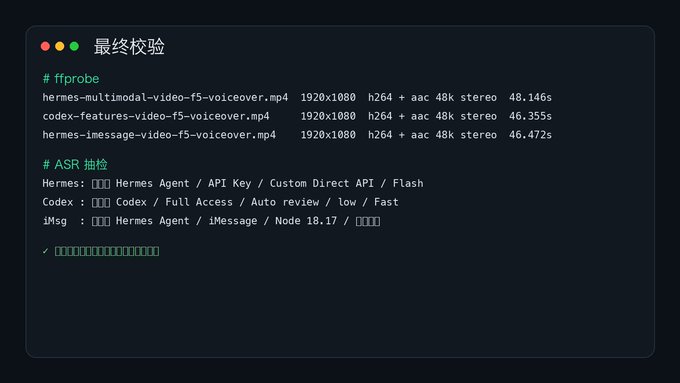Click the yellow minimize window dot
Image resolution: width=680 pixels, height=383 pixels.
60,46
